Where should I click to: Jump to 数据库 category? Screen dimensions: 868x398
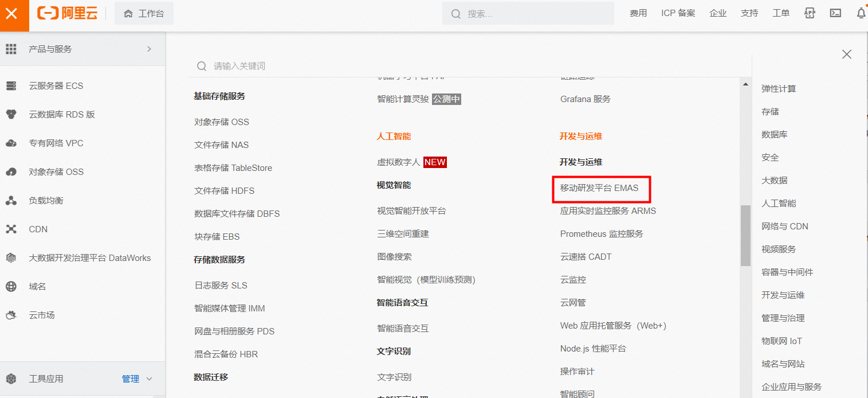point(775,135)
